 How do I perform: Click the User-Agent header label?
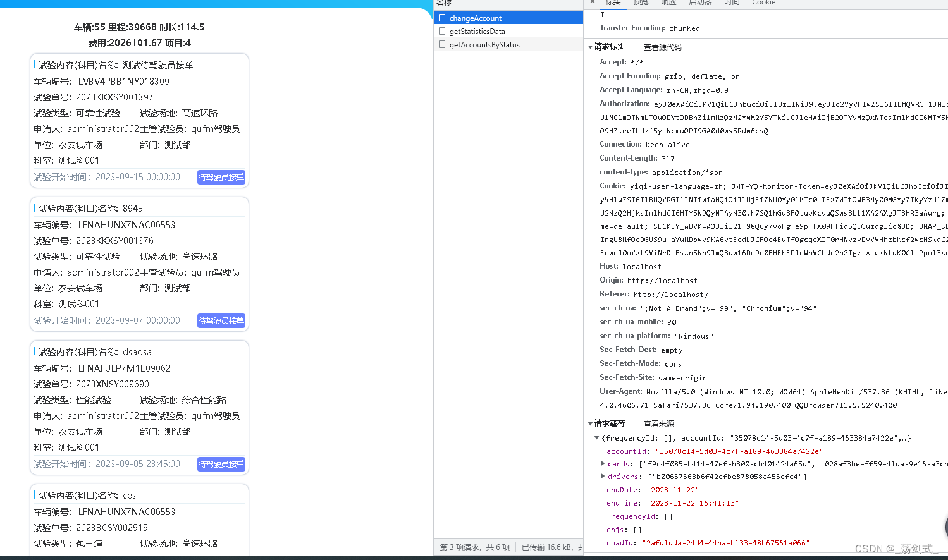click(x=620, y=392)
